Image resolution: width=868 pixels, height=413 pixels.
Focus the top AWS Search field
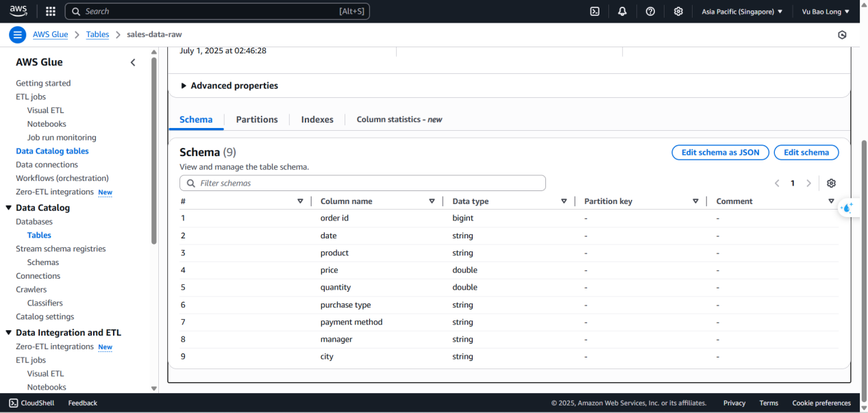click(217, 11)
